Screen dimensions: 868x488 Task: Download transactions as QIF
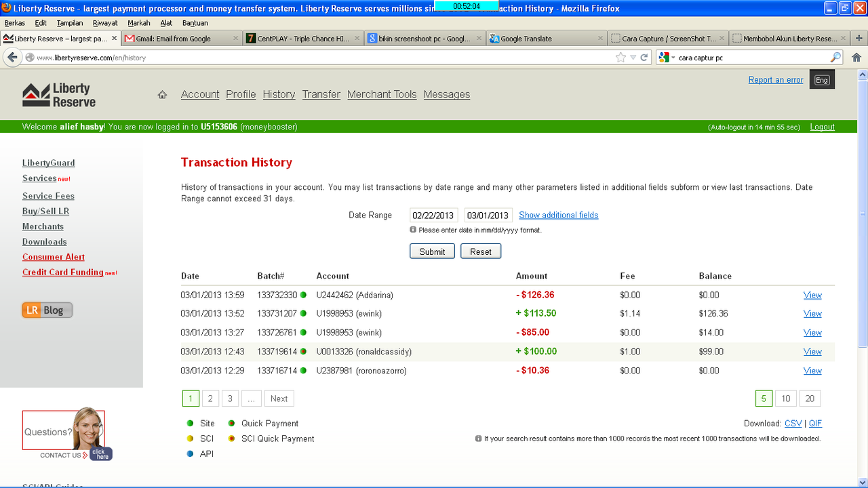[x=815, y=424]
